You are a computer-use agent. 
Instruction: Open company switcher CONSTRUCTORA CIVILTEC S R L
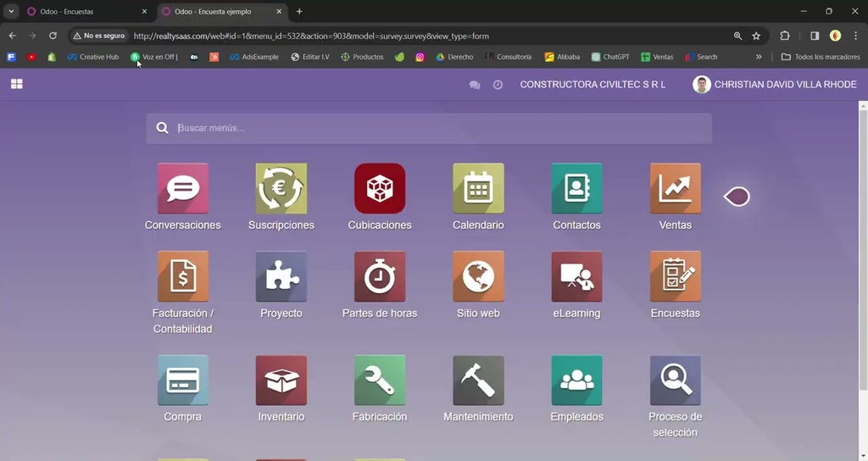593,85
